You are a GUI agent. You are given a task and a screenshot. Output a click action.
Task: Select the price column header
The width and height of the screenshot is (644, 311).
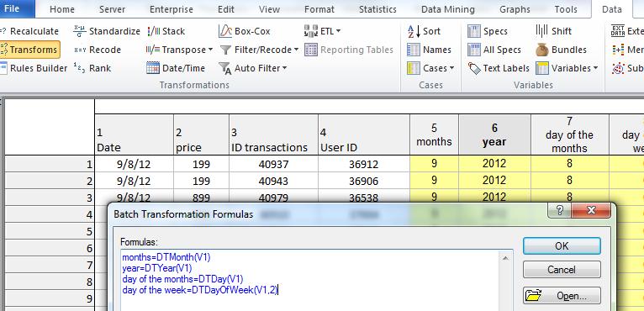pyautogui.click(x=201, y=134)
